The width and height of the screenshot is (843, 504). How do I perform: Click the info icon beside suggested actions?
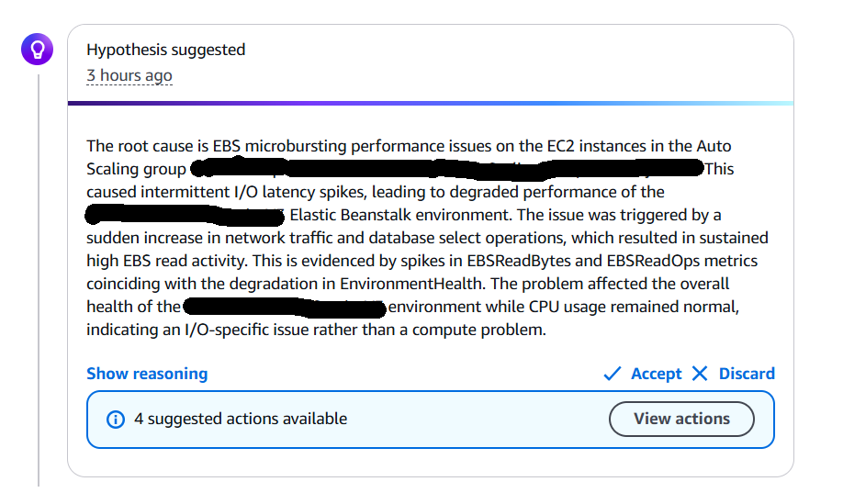pyautogui.click(x=115, y=420)
